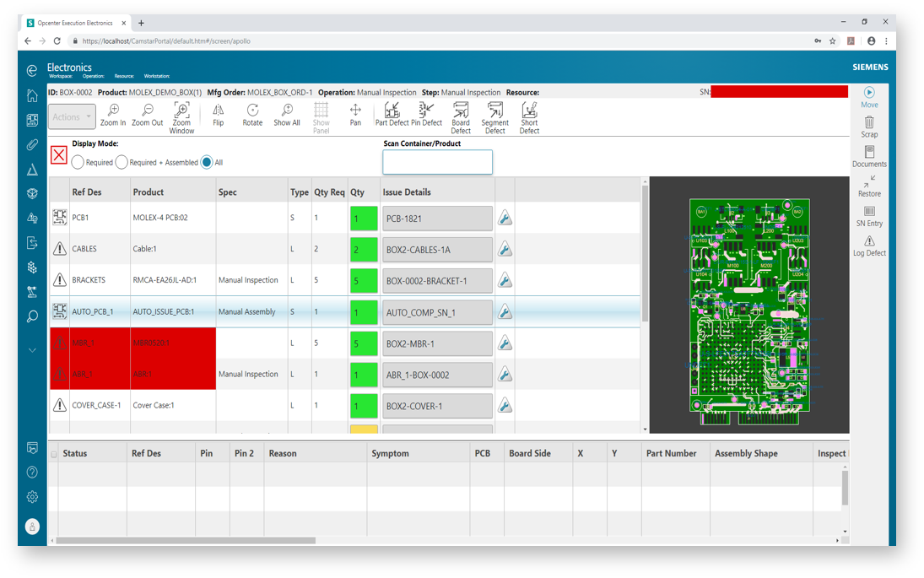924x578 pixels.
Task: Reload the browser page
Action: point(57,41)
